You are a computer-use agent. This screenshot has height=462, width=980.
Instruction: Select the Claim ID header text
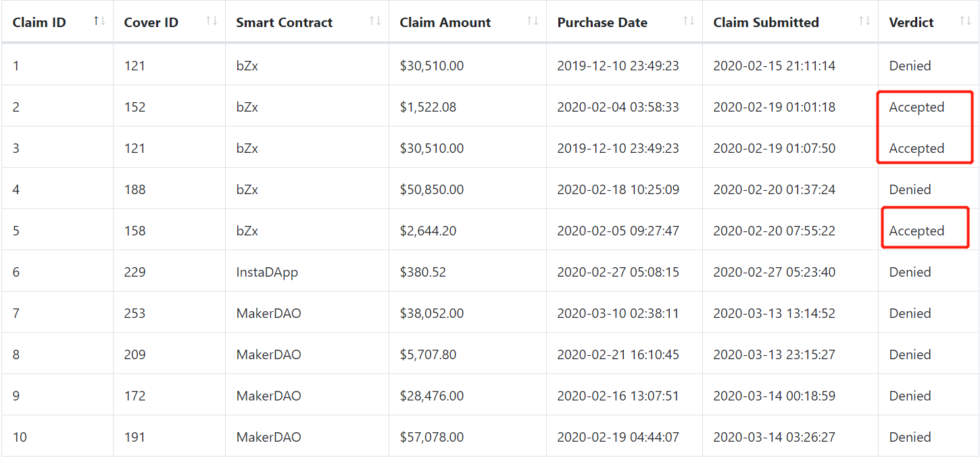(x=39, y=22)
